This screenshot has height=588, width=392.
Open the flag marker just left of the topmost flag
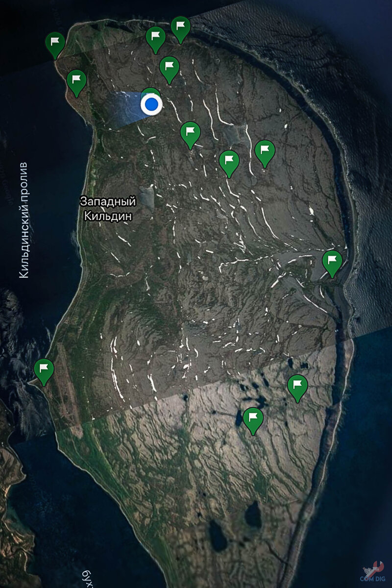coord(155,40)
